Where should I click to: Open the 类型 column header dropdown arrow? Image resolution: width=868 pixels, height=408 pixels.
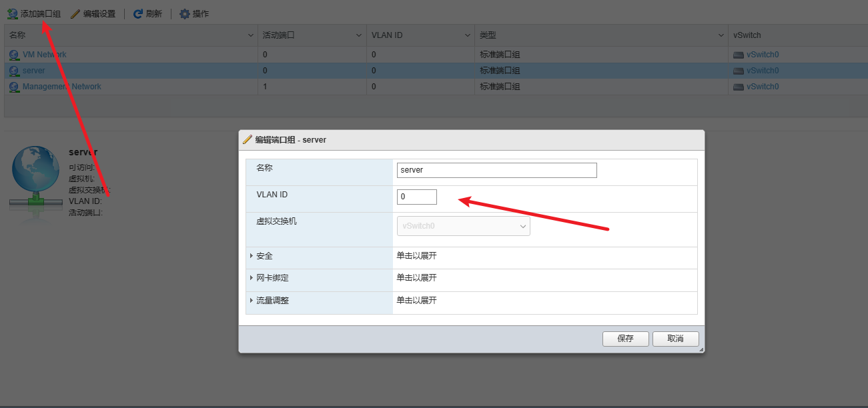[x=721, y=35]
